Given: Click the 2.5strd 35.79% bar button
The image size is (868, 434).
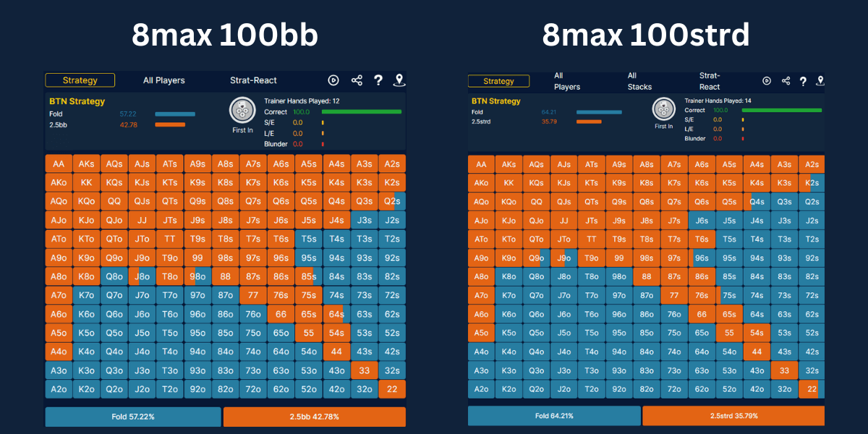Looking at the screenshot, I should click(x=733, y=416).
